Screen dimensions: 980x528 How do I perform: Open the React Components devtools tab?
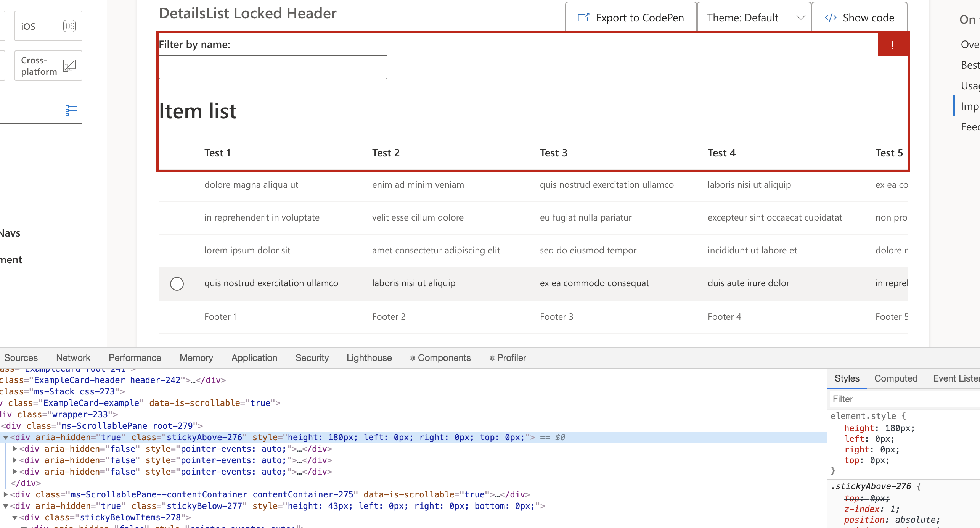click(440, 358)
